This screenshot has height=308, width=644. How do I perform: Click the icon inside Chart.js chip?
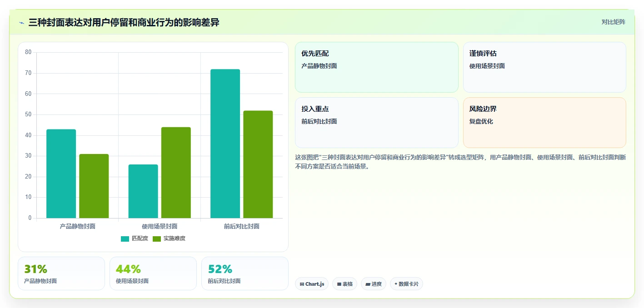pos(302,284)
